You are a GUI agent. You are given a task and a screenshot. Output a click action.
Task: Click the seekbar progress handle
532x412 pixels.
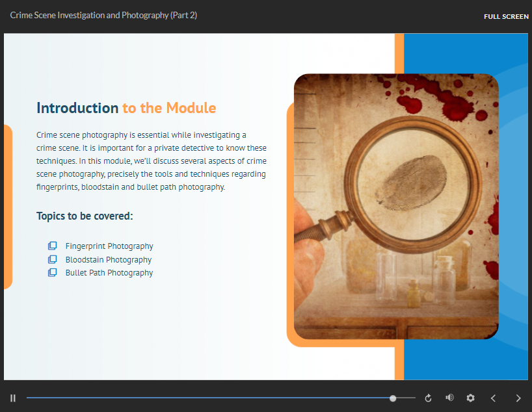click(x=393, y=398)
